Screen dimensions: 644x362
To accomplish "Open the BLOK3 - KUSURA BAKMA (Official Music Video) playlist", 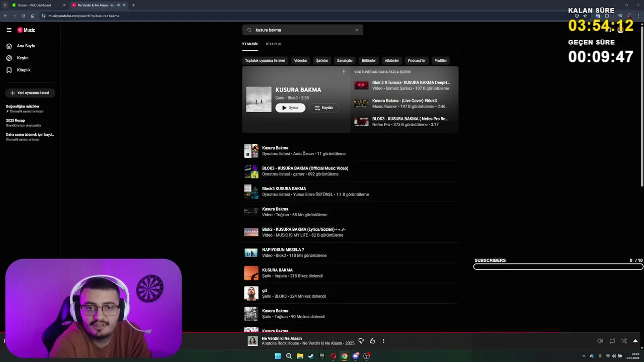I will click(x=350, y=171).
